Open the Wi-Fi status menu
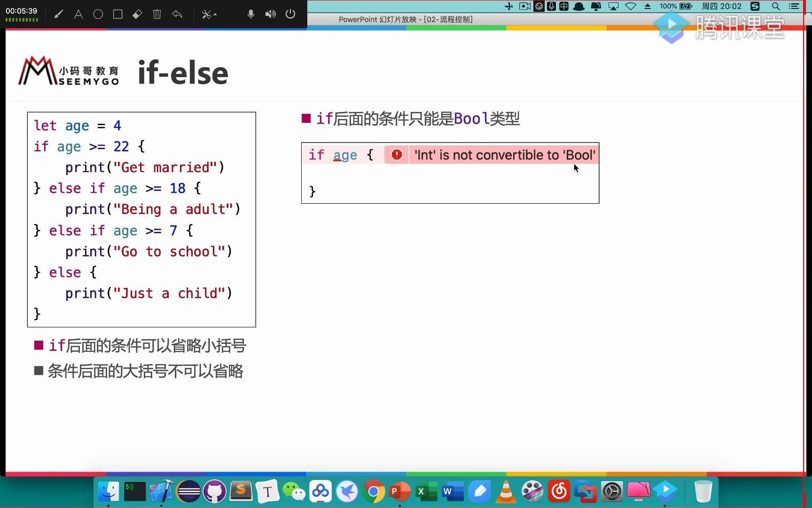Viewport: 812px width, 508px height. click(631, 6)
